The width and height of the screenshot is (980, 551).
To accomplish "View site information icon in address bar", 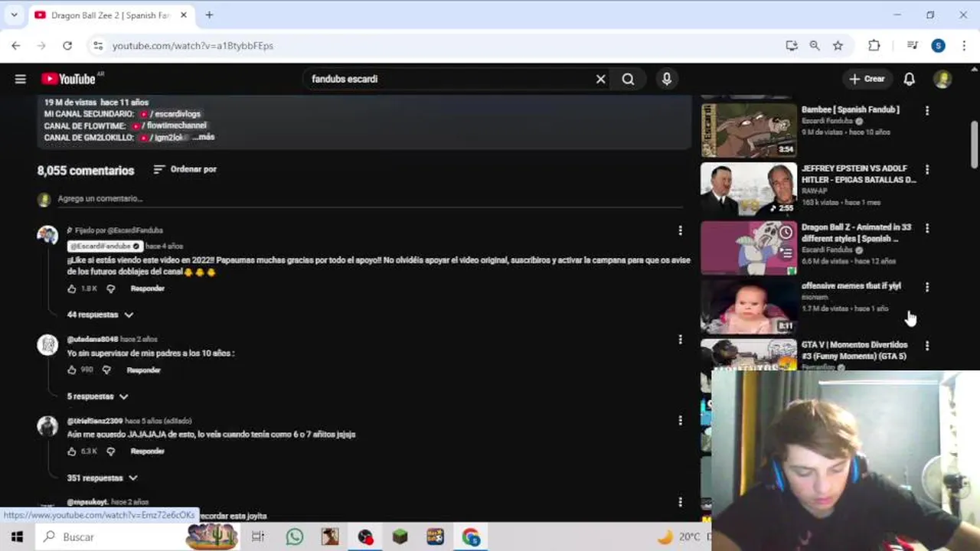I will click(x=98, y=46).
